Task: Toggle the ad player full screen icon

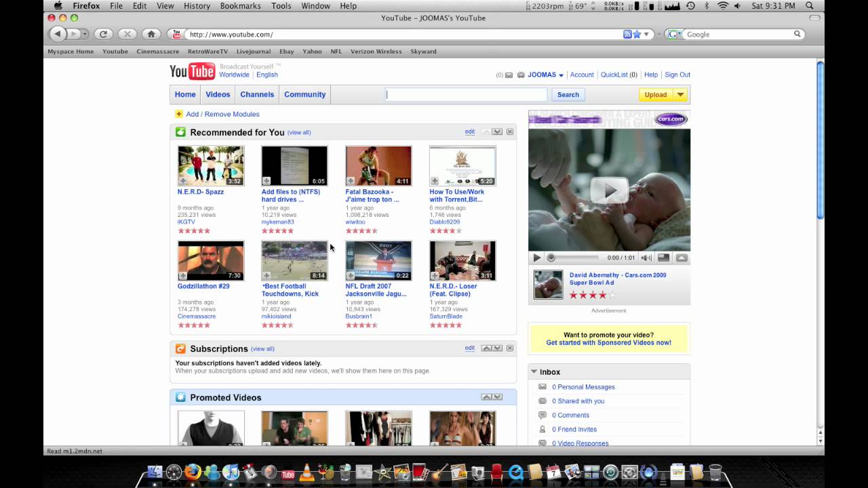Action: pos(664,258)
